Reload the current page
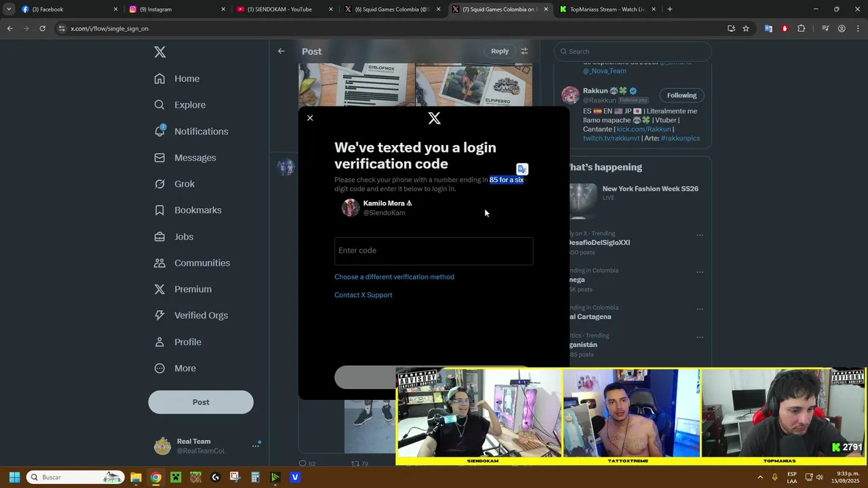This screenshot has width=868, height=488. click(x=42, y=28)
